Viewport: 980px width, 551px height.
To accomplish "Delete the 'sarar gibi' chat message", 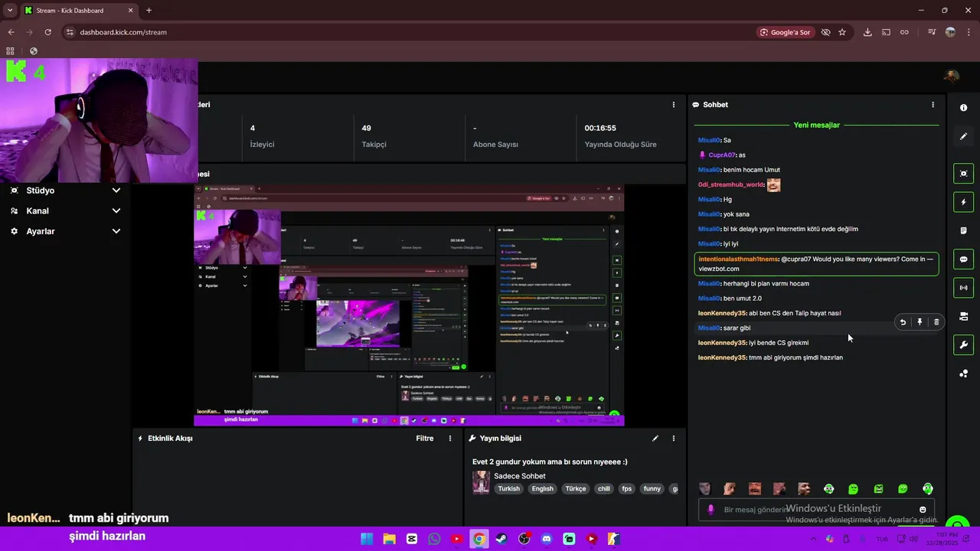I will tap(936, 322).
